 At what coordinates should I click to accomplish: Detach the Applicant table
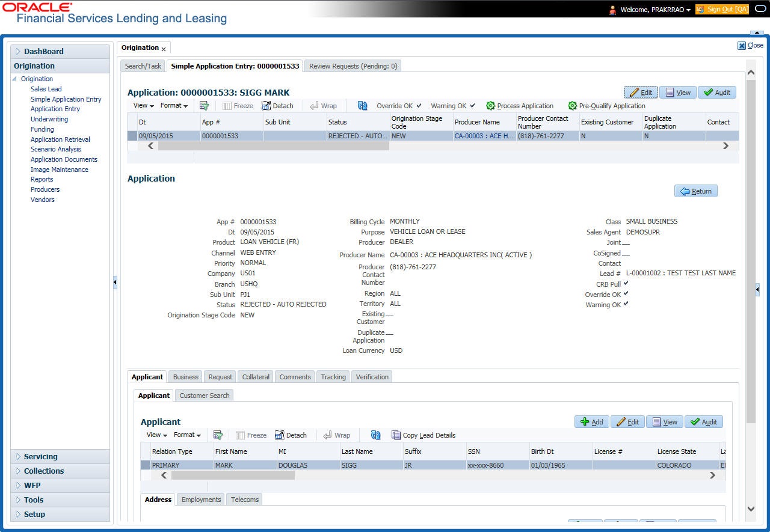click(291, 435)
